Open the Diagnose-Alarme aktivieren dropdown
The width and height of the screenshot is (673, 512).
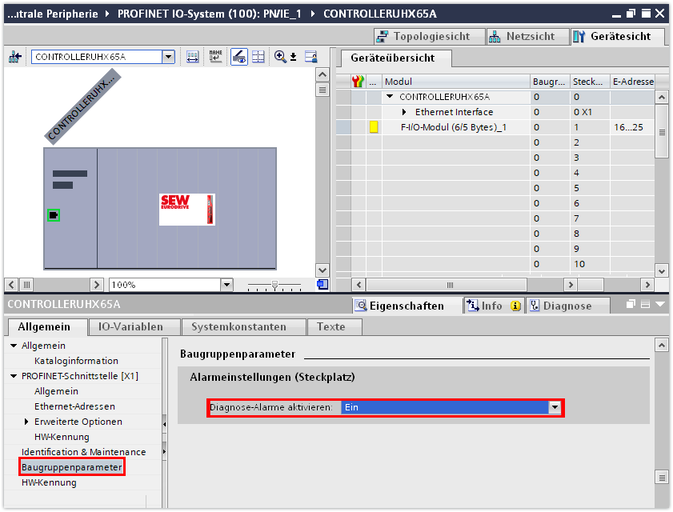pyautogui.click(x=554, y=407)
